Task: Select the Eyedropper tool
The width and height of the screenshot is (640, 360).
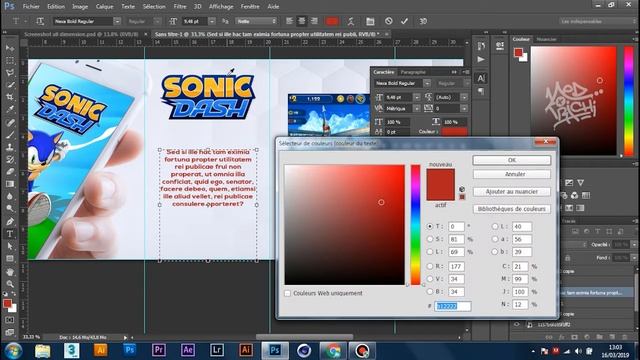Action: tap(10, 109)
